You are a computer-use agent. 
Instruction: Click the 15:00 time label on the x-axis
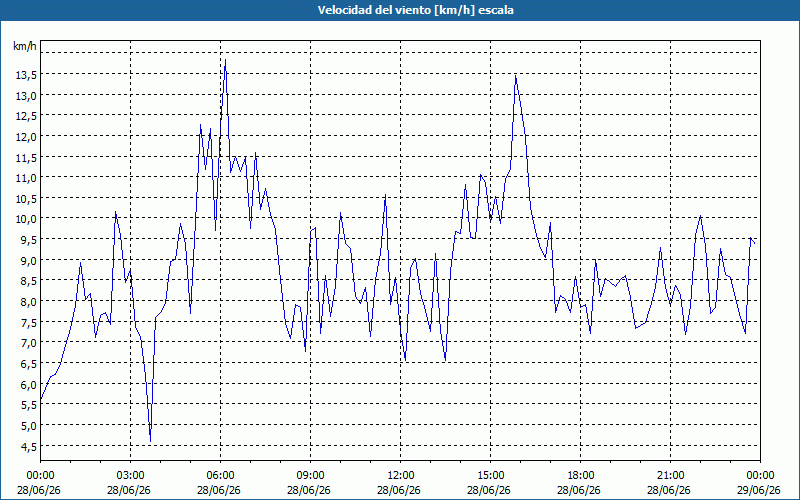click(x=490, y=476)
